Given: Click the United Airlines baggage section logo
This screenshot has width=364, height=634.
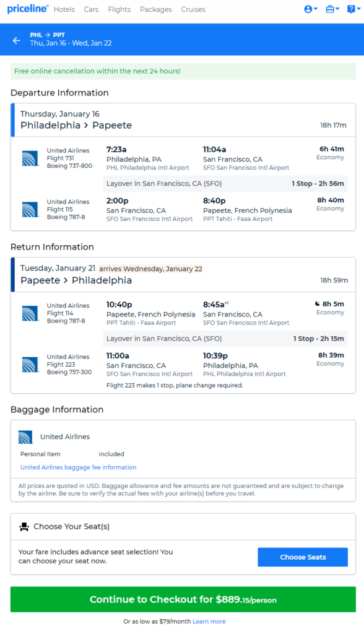Looking at the screenshot, I should (25, 437).
